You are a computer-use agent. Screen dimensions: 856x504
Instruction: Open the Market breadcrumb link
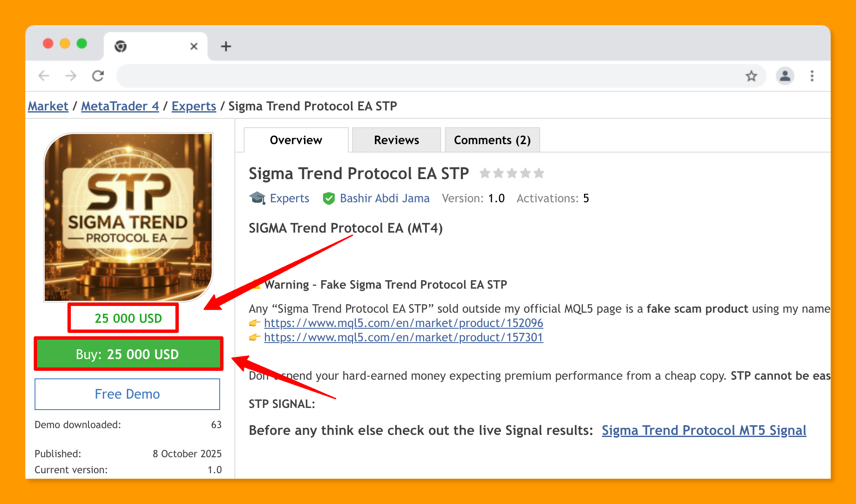[x=48, y=106]
